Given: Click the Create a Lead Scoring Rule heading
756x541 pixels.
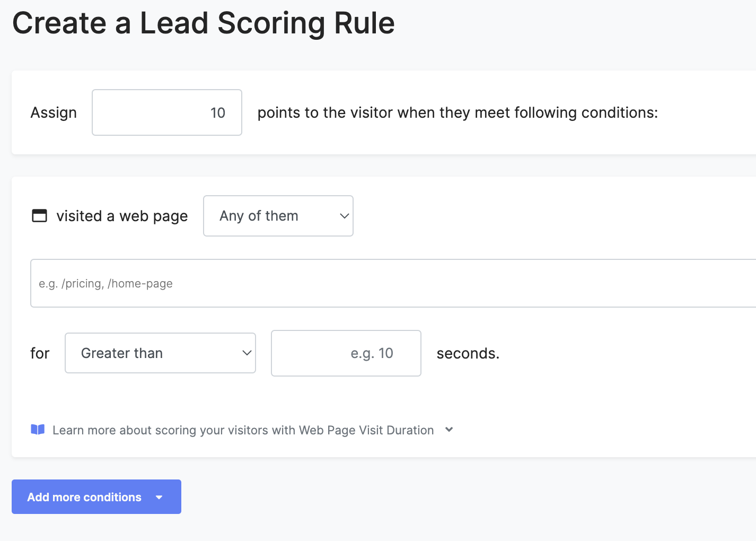Looking at the screenshot, I should (204, 23).
